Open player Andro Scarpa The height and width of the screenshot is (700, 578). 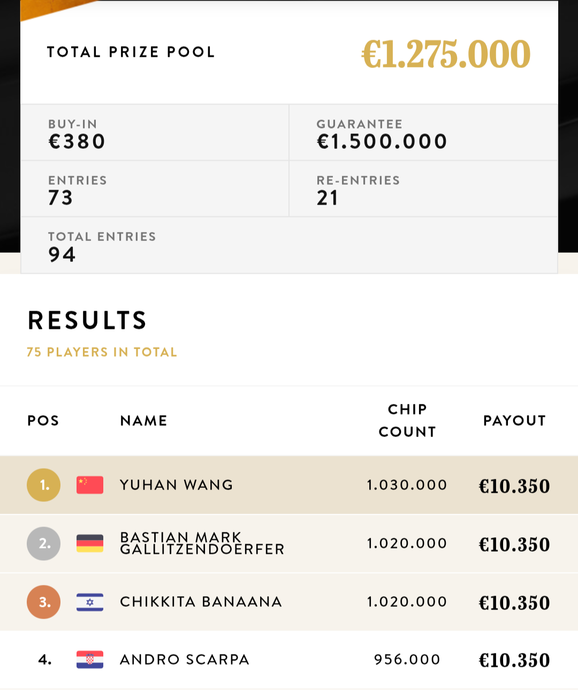[184, 659]
